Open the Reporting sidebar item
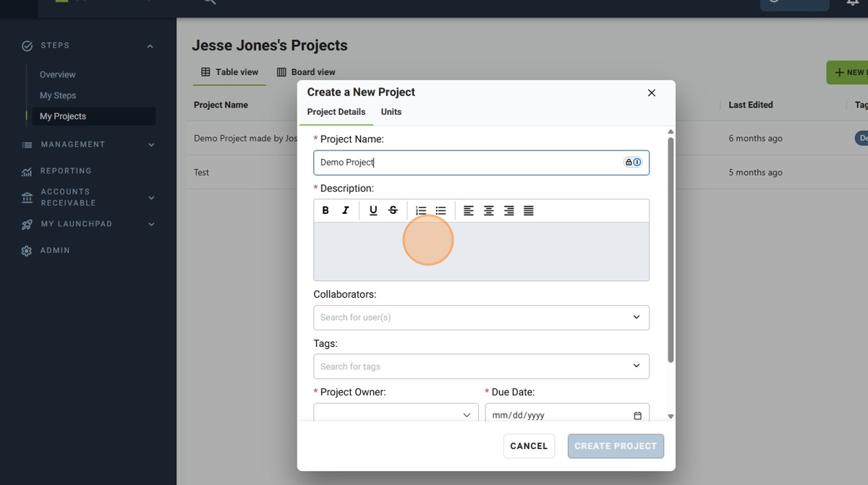 [x=66, y=171]
